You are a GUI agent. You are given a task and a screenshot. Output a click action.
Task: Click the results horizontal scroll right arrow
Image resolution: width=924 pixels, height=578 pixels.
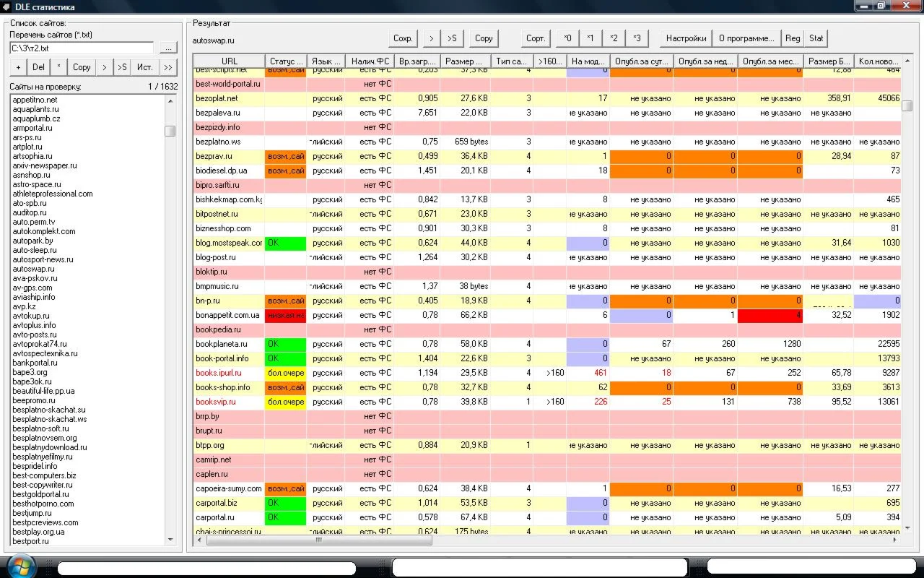pyautogui.click(x=896, y=540)
